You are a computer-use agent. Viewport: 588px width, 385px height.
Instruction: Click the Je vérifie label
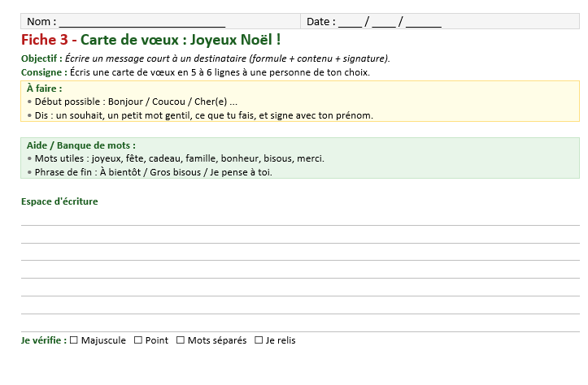point(43,340)
